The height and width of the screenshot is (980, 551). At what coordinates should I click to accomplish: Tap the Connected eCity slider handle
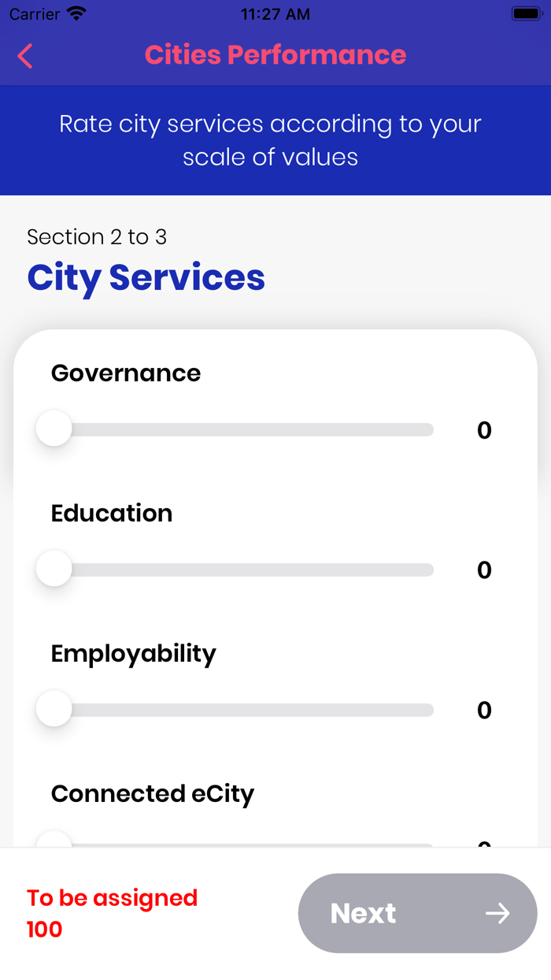(54, 844)
